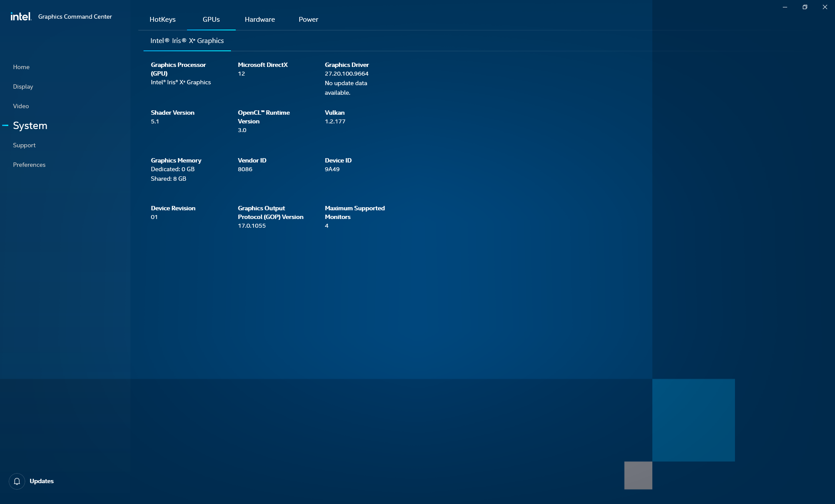Click the Vulkan version 1.2.177

(x=335, y=122)
